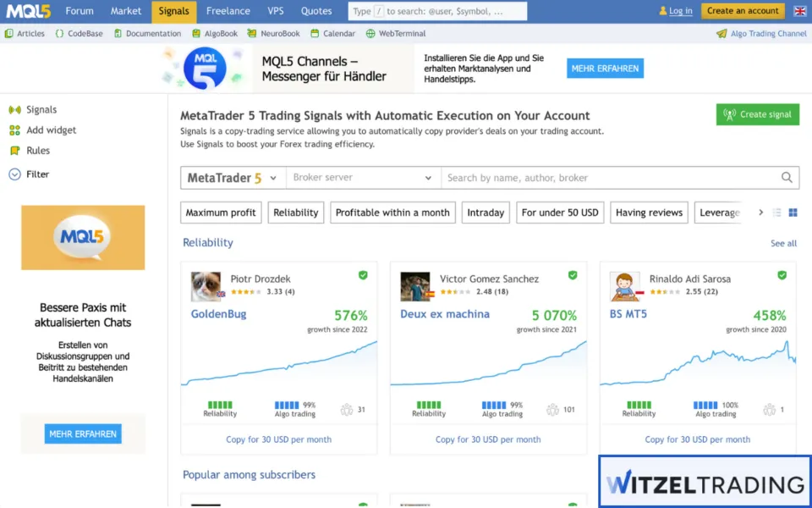
Task: Toggle the Reliability filter chip
Action: [x=295, y=213]
